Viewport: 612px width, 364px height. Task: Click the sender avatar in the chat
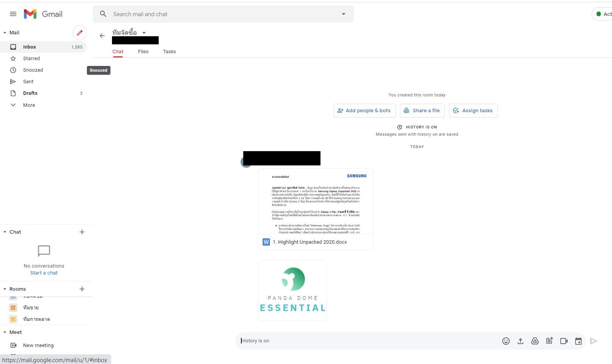(246, 162)
